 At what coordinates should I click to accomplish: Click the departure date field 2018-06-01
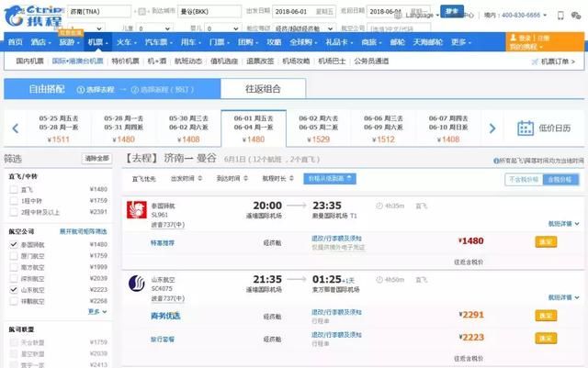[304, 12]
